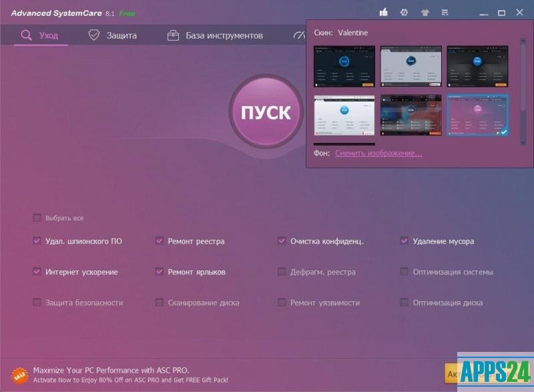Select the dark blue skin thumbnail
534x392 pixels.
pos(344,66)
